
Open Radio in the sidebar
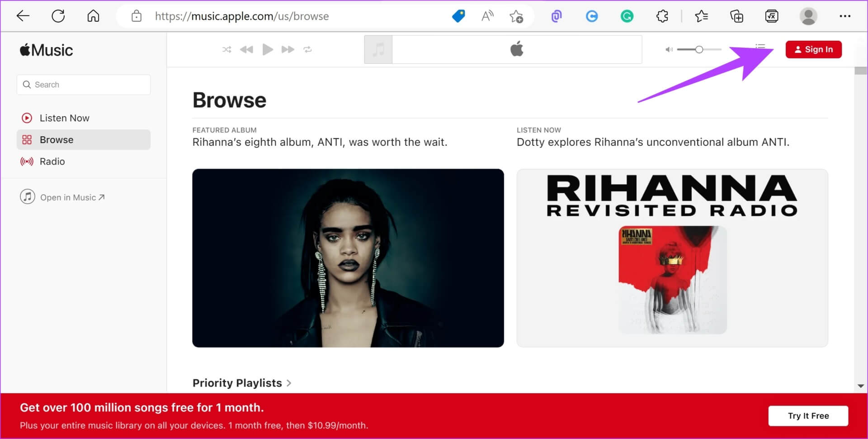click(84, 162)
